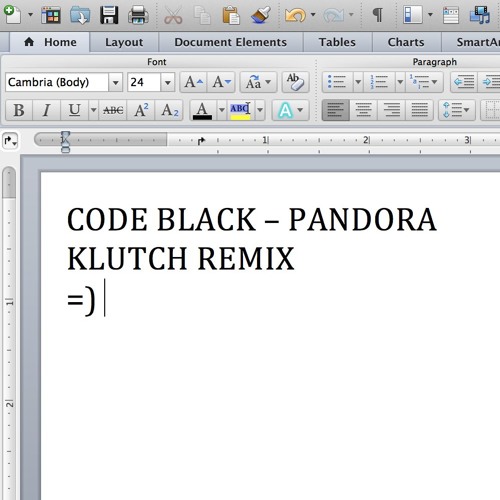This screenshot has width=500, height=500.
Task: Toggle the sidebar pane
Action: (413, 15)
